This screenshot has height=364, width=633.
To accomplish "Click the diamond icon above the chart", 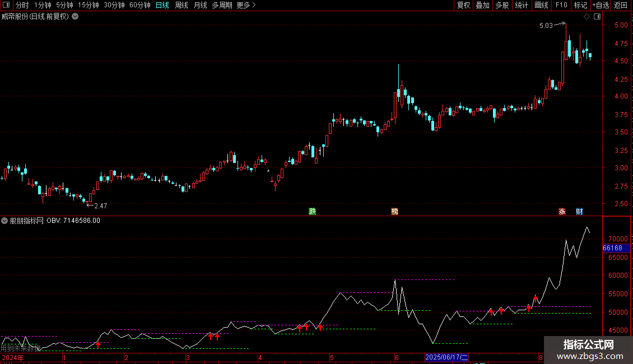I will point(587,17).
